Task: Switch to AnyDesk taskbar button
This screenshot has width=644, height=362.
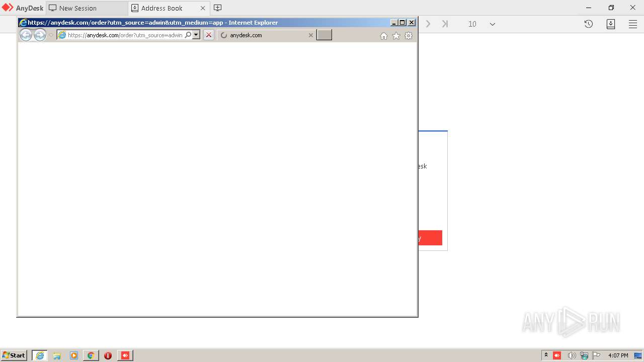Action: coord(125,355)
